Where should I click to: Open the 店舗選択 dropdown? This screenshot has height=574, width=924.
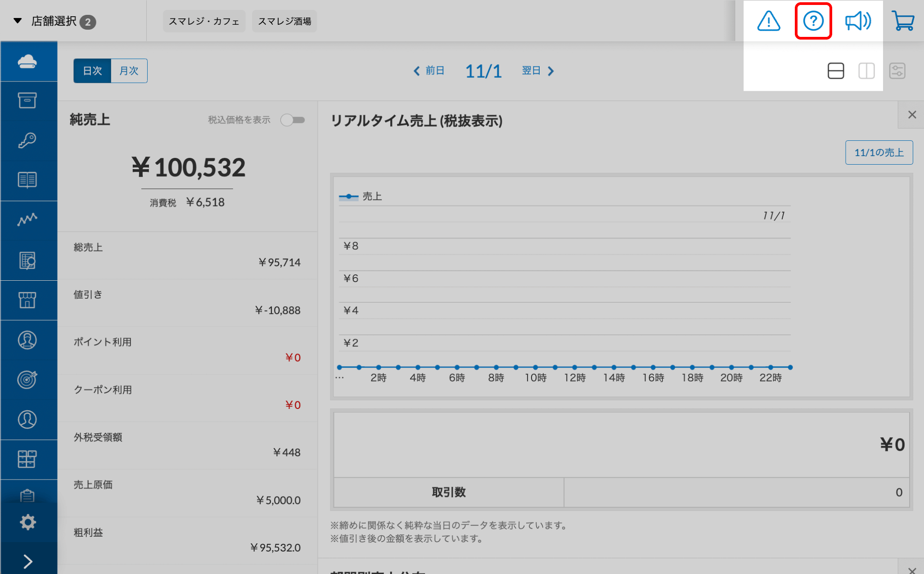54,21
